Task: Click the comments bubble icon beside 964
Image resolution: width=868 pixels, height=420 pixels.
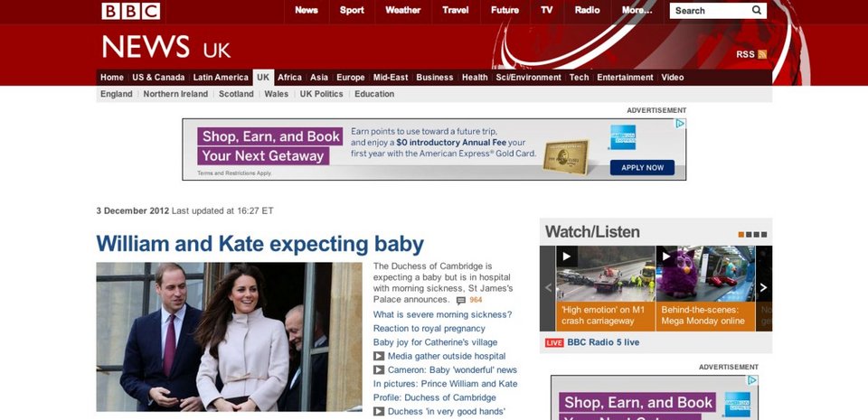Action: pos(460,301)
